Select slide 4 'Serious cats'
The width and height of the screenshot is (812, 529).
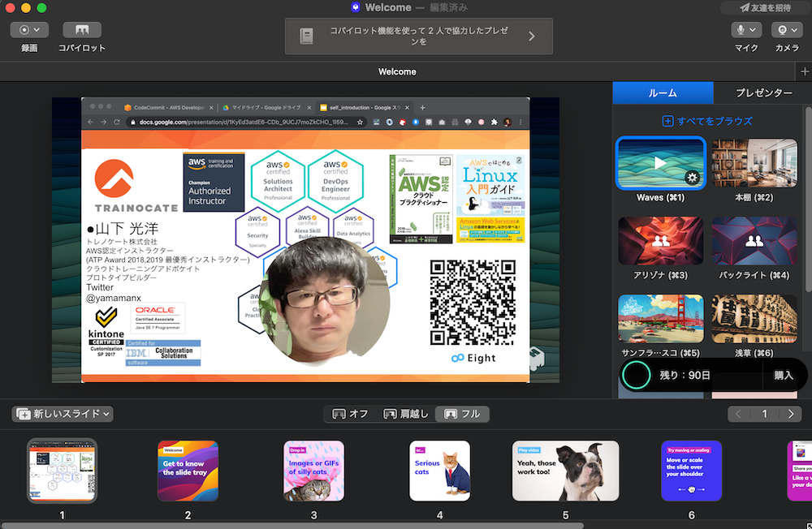[x=439, y=471]
